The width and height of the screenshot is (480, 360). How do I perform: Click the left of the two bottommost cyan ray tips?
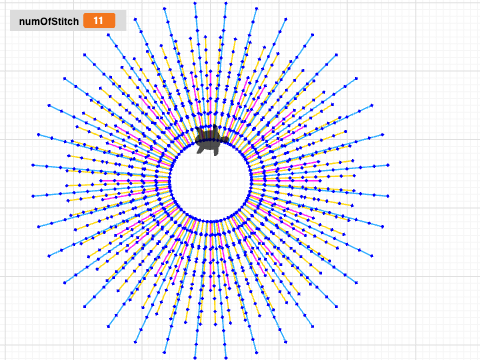195,358
